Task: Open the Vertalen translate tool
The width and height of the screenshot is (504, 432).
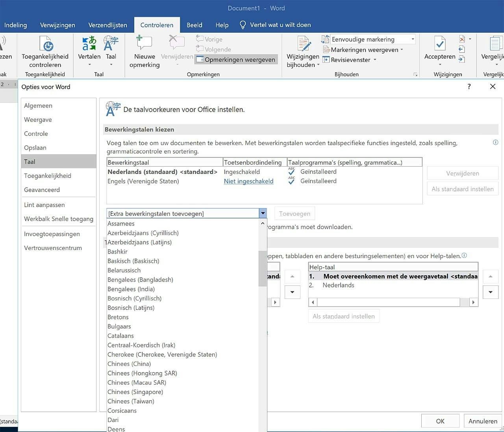Action: point(89,44)
